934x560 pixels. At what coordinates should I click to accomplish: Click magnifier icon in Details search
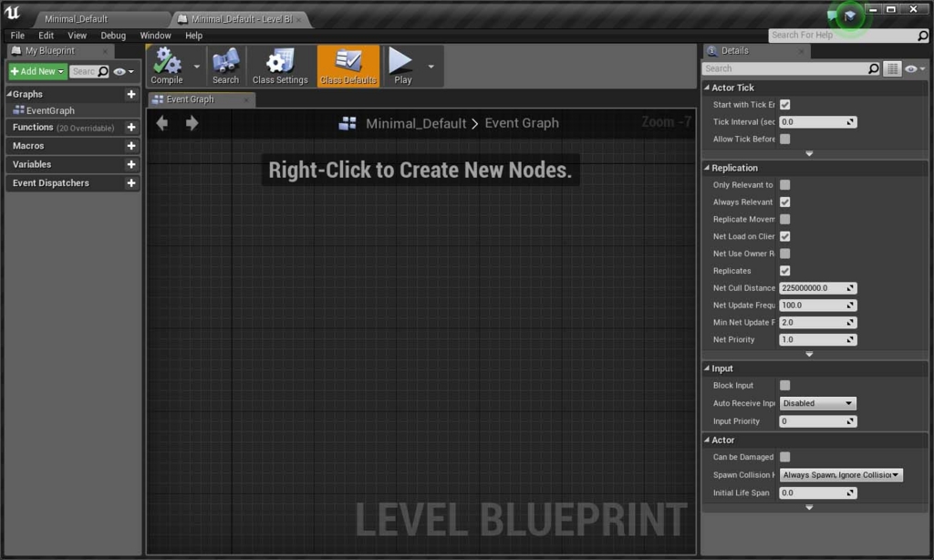pos(873,68)
